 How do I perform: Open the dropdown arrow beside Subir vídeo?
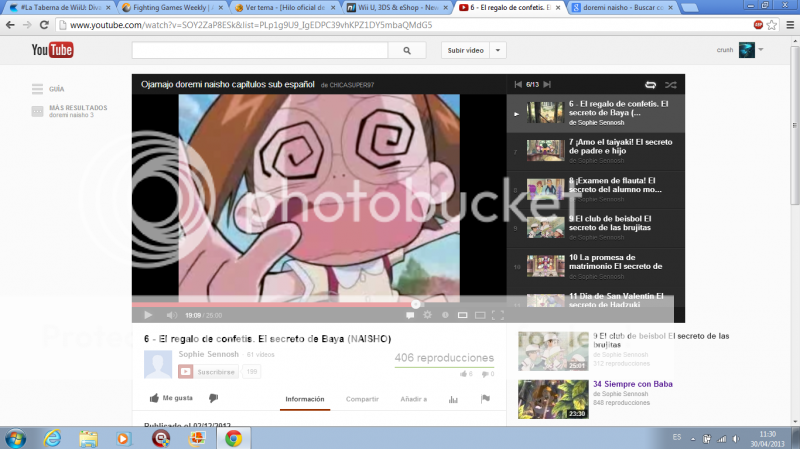(x=498, y=50)
